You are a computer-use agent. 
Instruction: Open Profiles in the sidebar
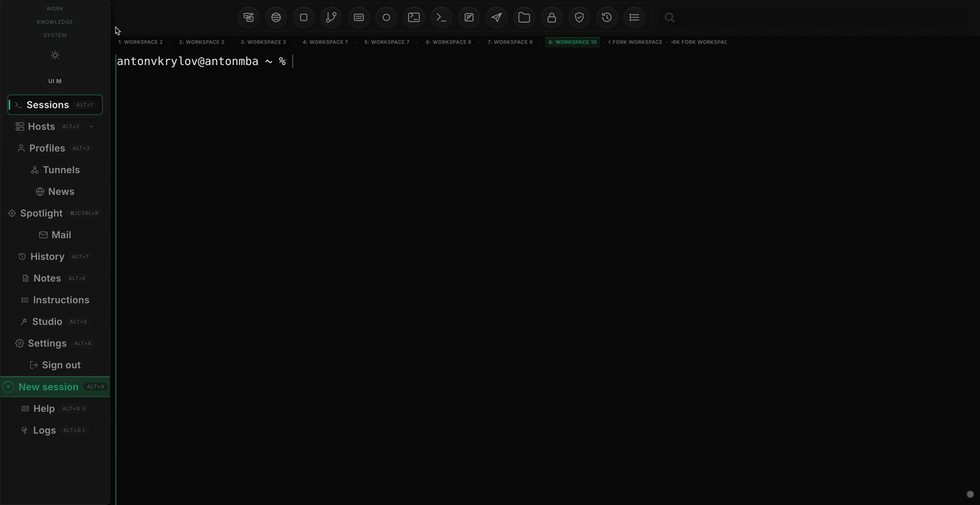pos(55,148)
